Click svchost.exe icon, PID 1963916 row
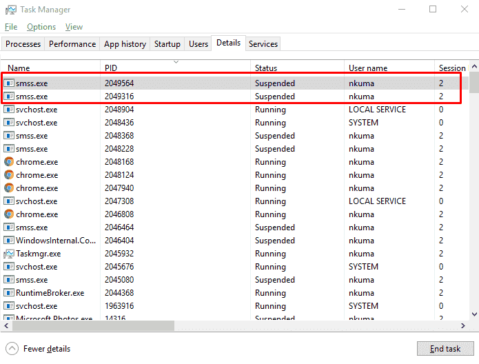This screenshot has width=479, height=364. point(9,306)
